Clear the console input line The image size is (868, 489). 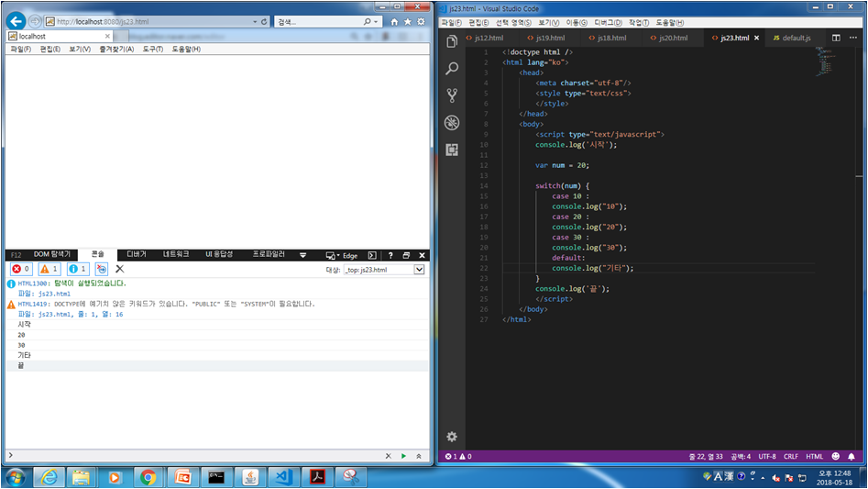(x=388, y=456)
